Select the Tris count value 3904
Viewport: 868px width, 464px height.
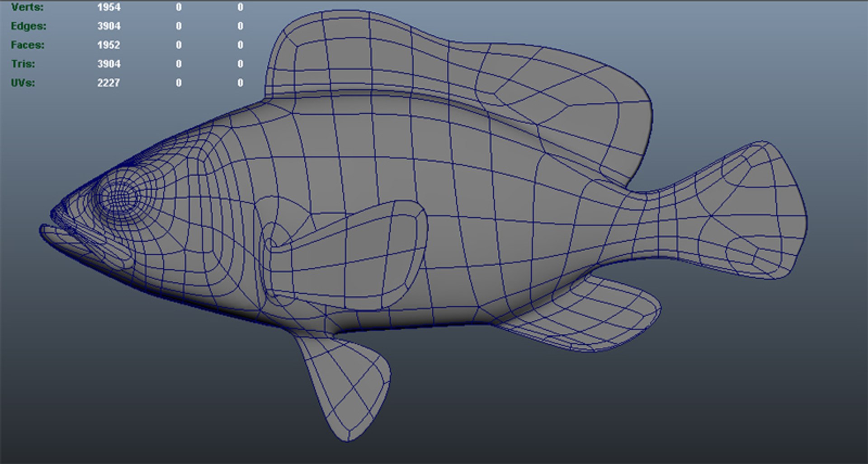[x=109, y=64]
